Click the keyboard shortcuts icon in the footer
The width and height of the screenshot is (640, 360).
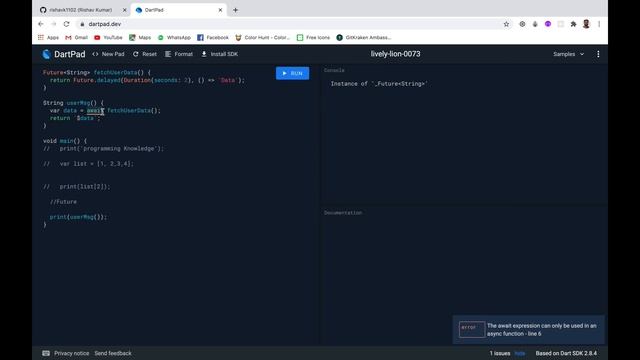(46, 353)
